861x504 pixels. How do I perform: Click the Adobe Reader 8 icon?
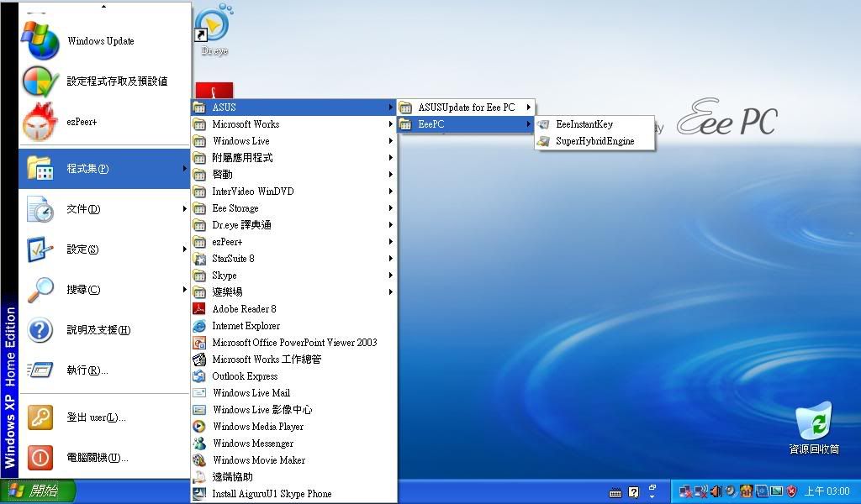199,309
